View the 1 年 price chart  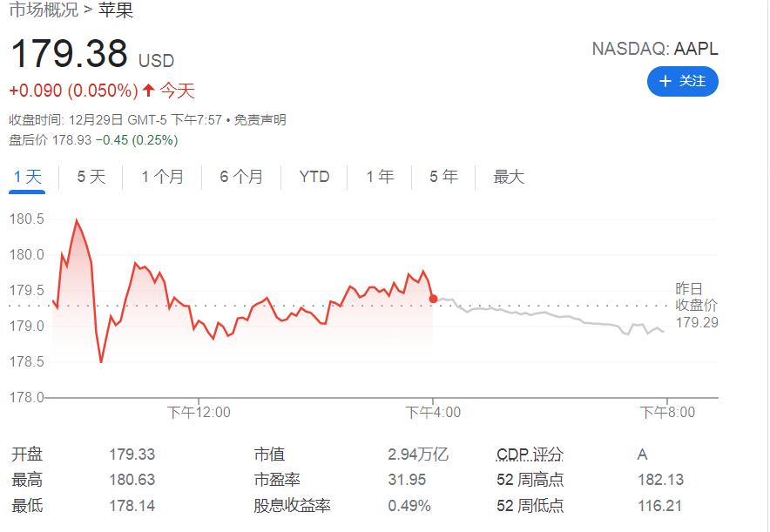click(380, 177)
